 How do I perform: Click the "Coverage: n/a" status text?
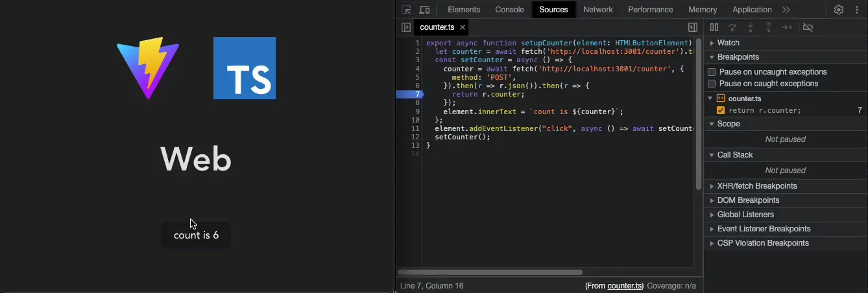coord(671,286)
